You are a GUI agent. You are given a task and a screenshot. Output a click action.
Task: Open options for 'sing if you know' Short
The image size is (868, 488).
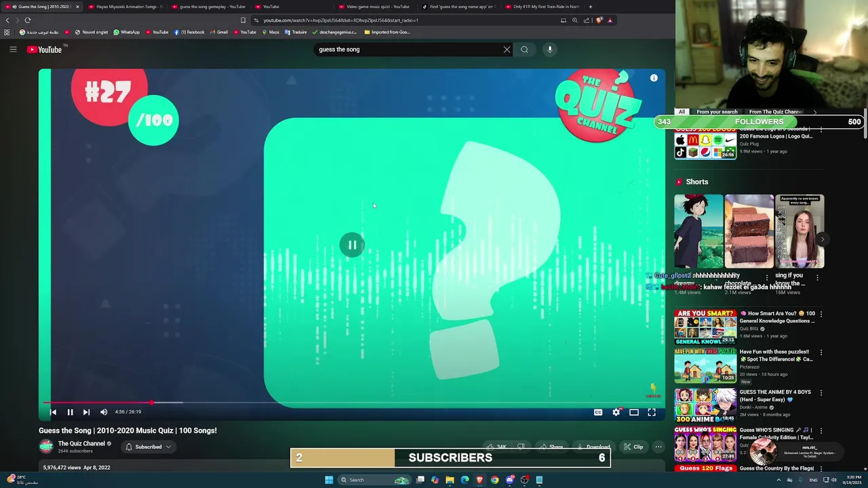tap(817, 277)
